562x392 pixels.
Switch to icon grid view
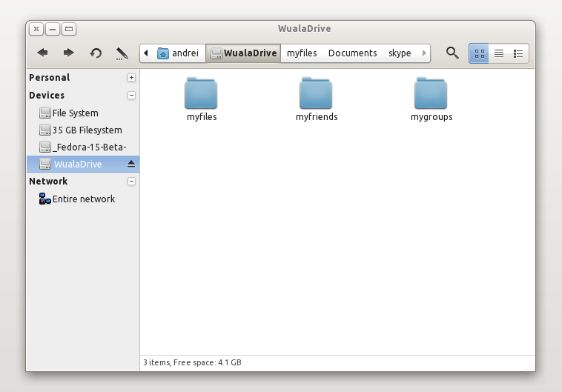coord(479,54)
